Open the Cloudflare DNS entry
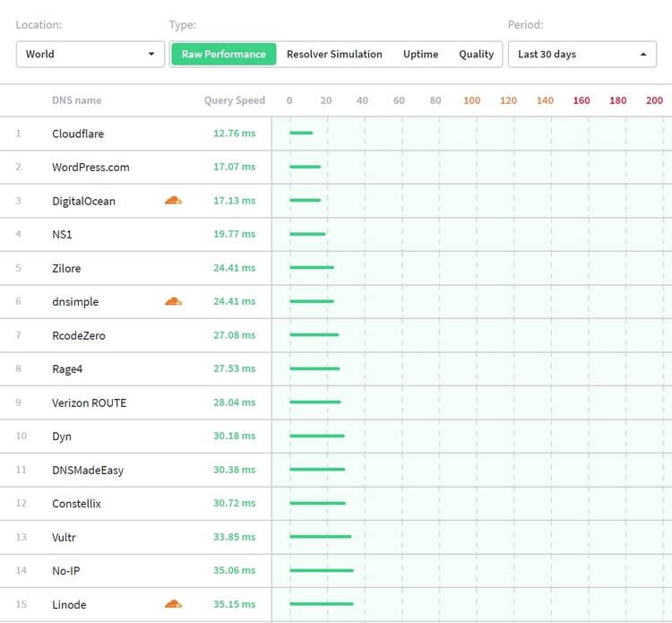672x623 pixels. click(x=78, y=134)
